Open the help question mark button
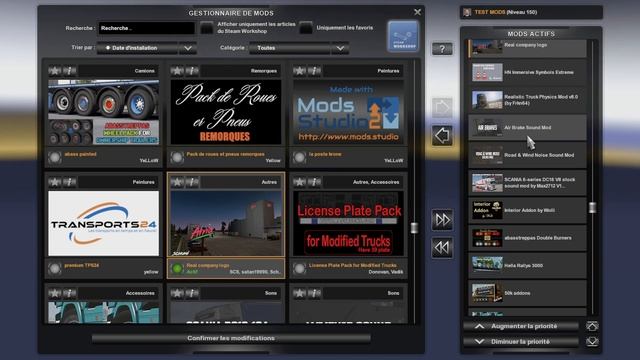 [442, 49]
